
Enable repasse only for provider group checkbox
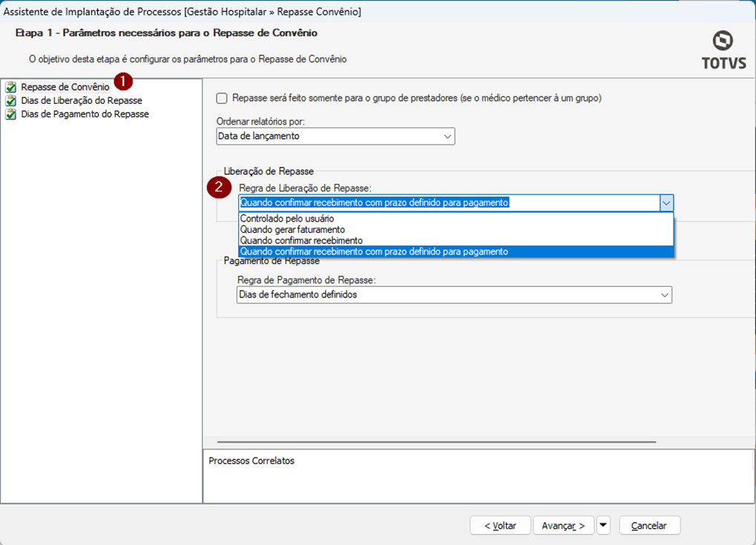tap(222, 98)
